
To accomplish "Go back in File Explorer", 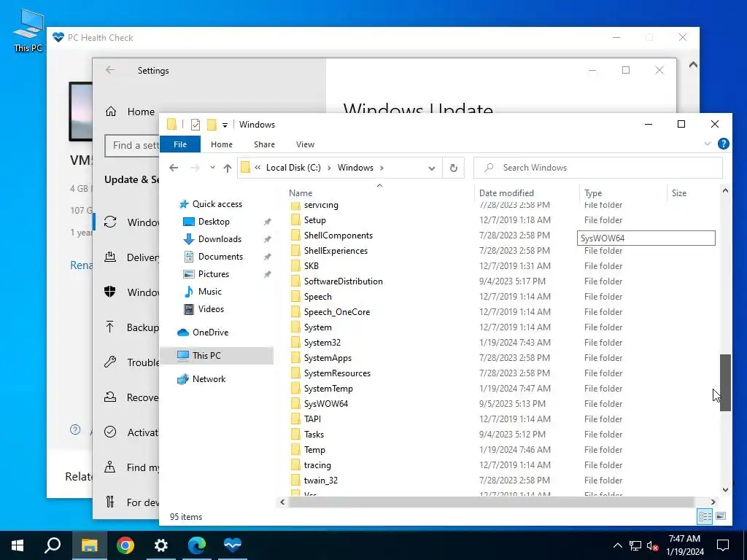I will 174,168.
